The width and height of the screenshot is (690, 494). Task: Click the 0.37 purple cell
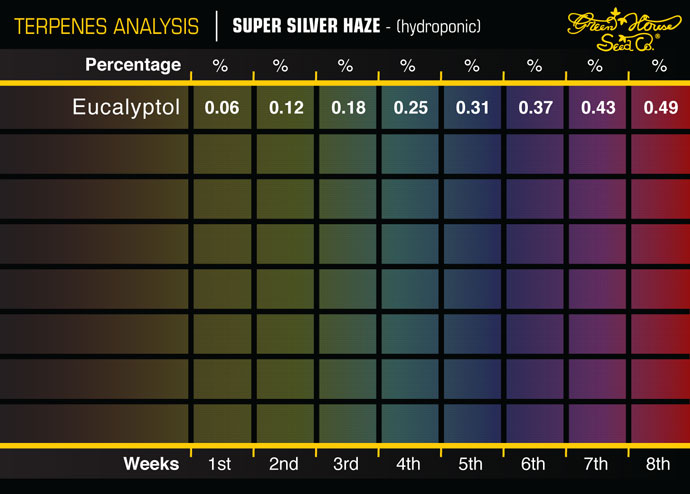[533, 108]
